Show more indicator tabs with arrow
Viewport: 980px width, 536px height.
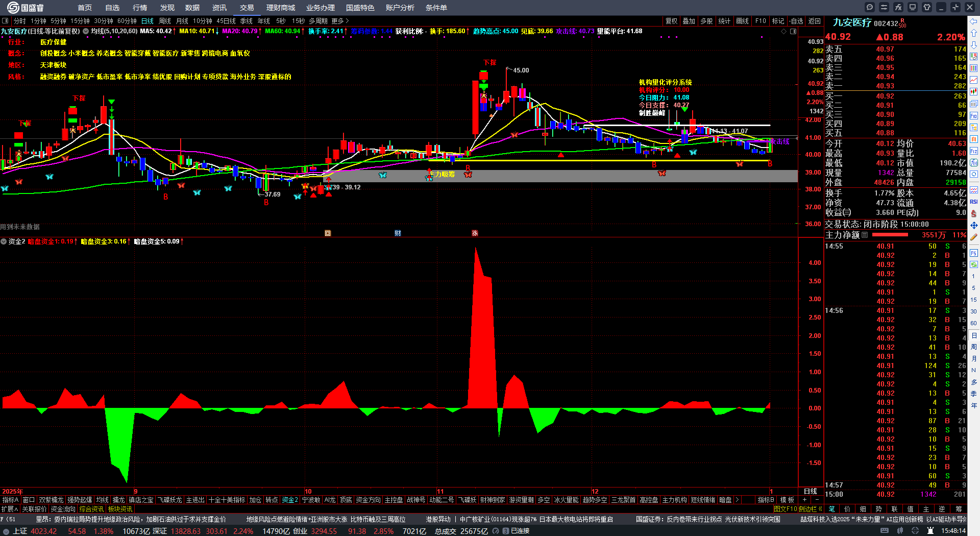click(737, 500)
